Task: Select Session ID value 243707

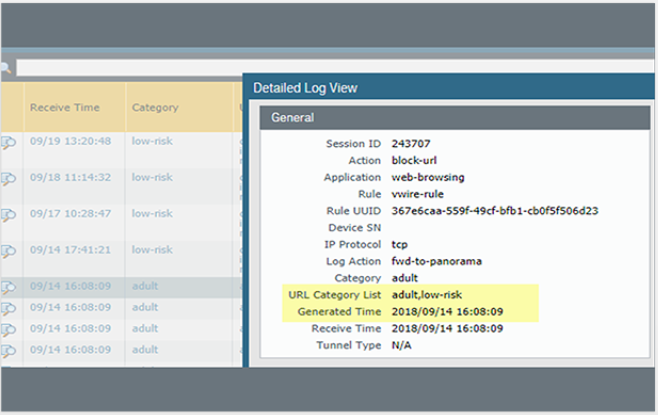Action: [411, 144]
